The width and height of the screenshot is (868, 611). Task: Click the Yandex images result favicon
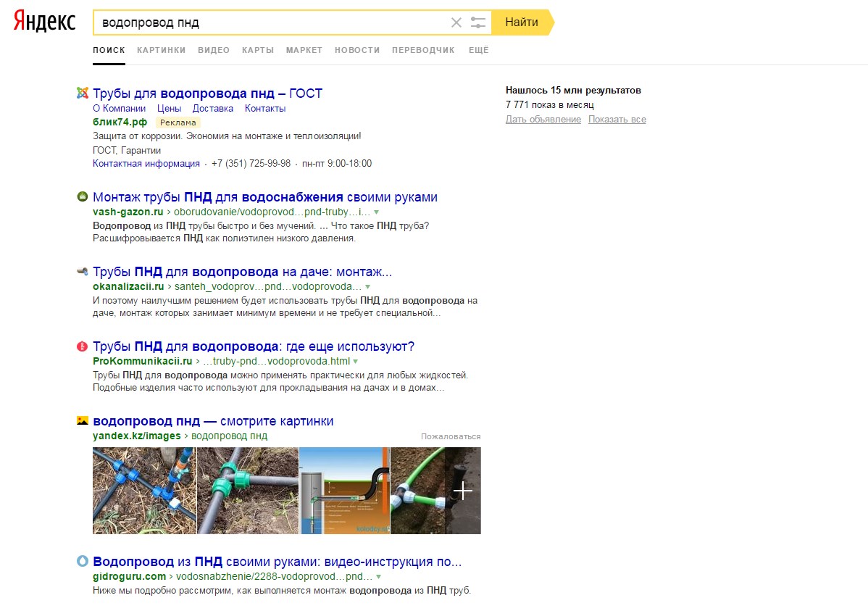tap(83, 420)
